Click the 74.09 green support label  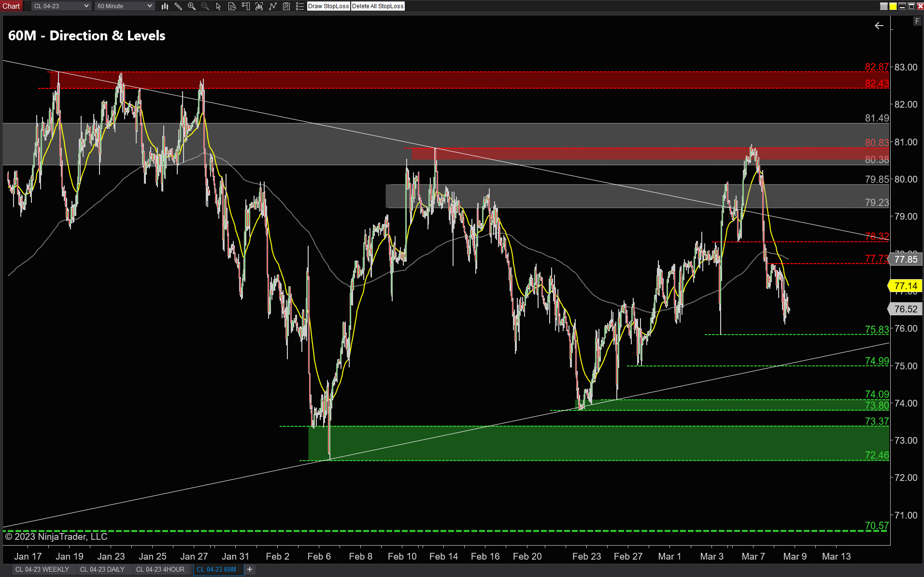coord(877,394)
